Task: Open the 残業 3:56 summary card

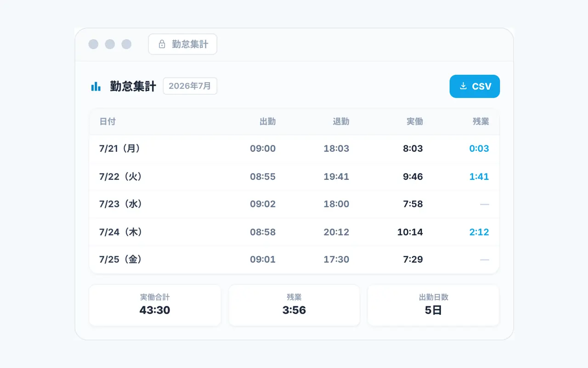Action: point(294,305)
